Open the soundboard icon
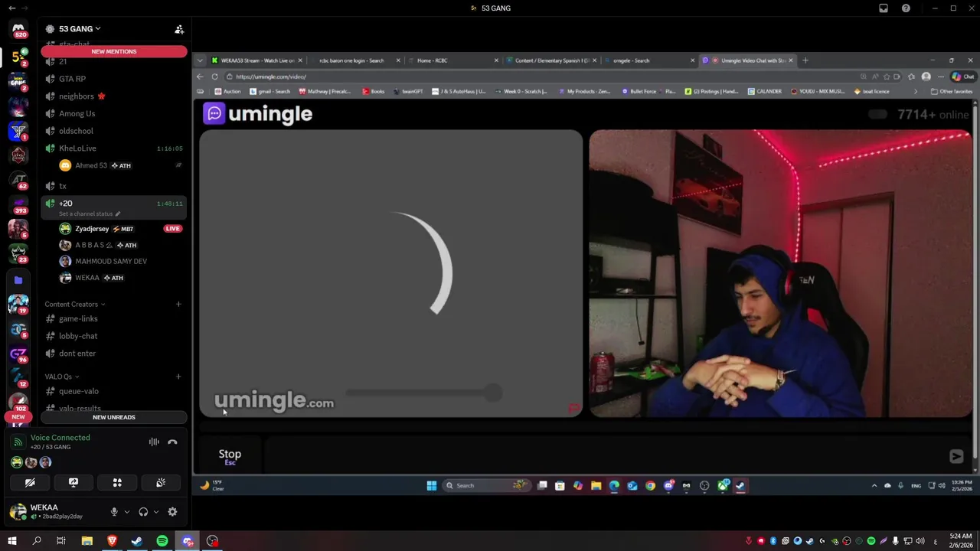The height and width of the screenshot is (551, 980). (x=161, y=483)
